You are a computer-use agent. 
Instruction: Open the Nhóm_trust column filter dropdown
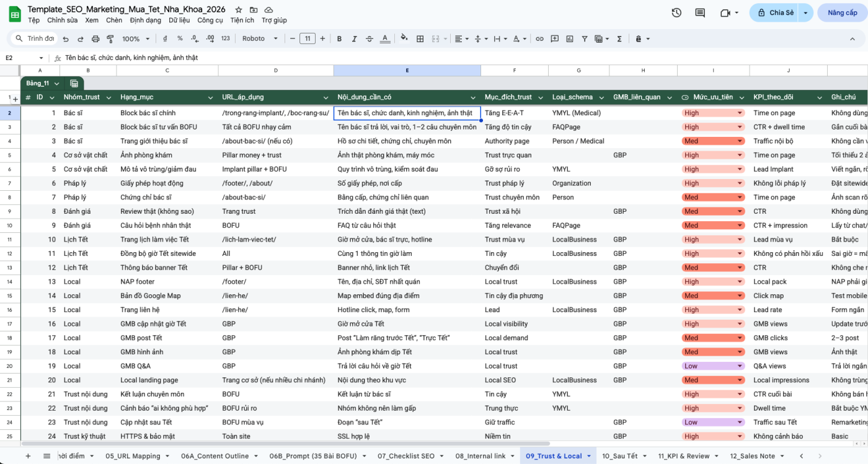pyautogui.click(x=108, y=97)
